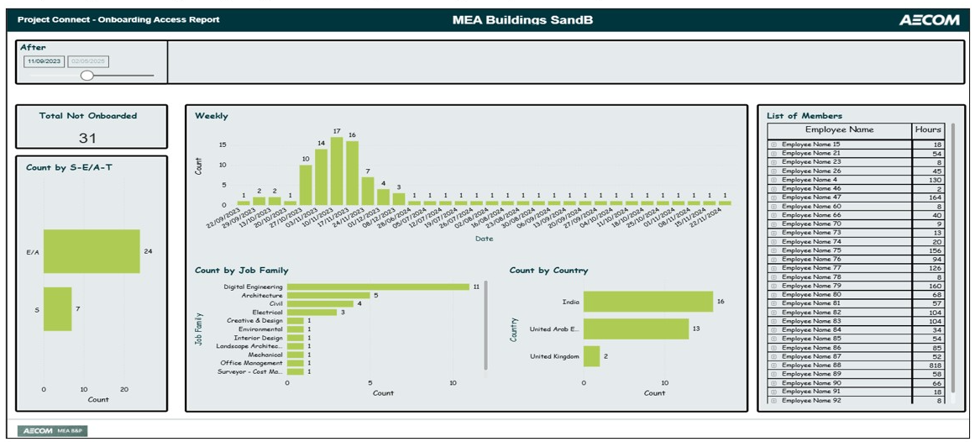Screen dimensions: 980x442
Task: Select the E/A bar showing 24
Action: coord(92,251)
